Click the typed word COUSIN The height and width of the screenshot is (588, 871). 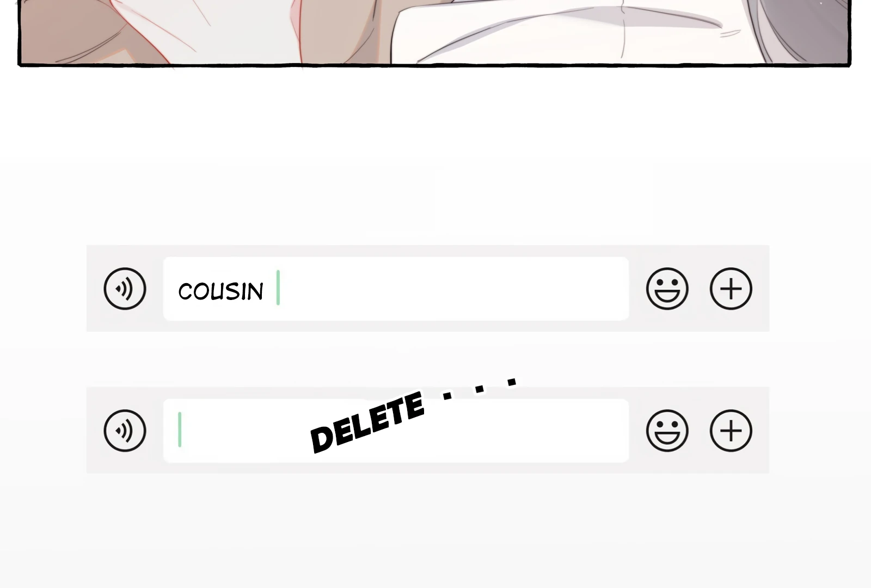tap(220, 291)
